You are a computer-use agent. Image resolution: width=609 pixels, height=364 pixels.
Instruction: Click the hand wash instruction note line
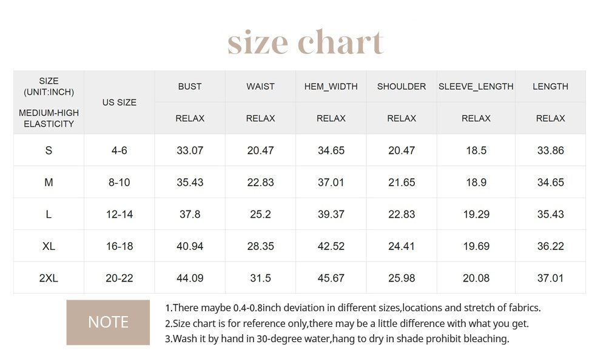coord(337,339)
